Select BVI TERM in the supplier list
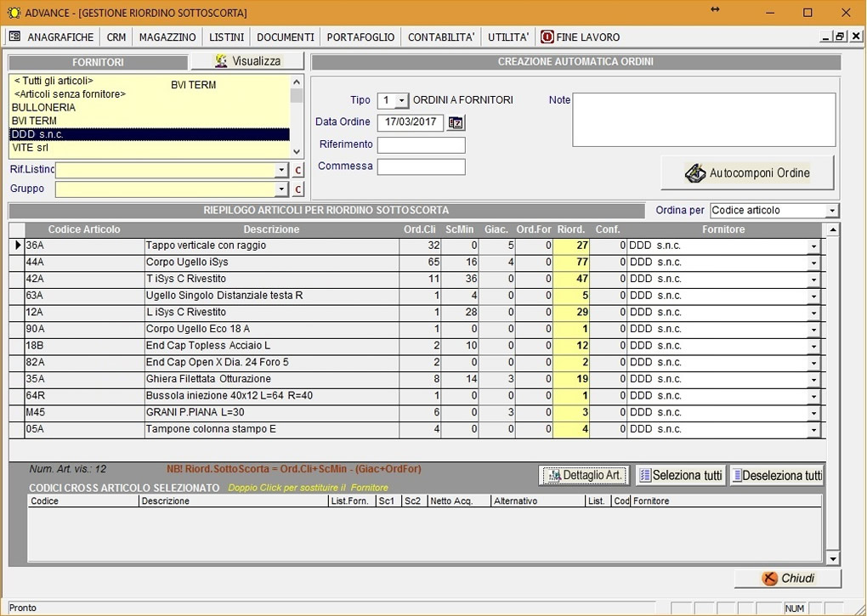 (34, 121)
